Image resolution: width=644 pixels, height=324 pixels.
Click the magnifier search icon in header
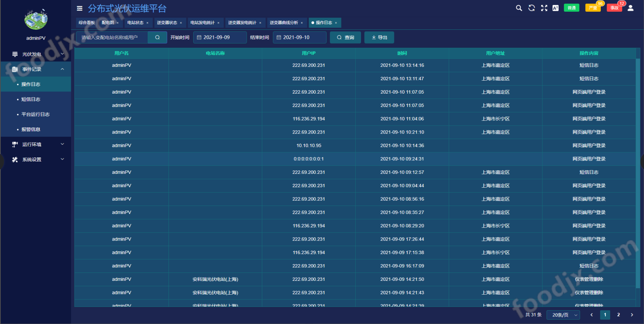click(x=519, y=8)
